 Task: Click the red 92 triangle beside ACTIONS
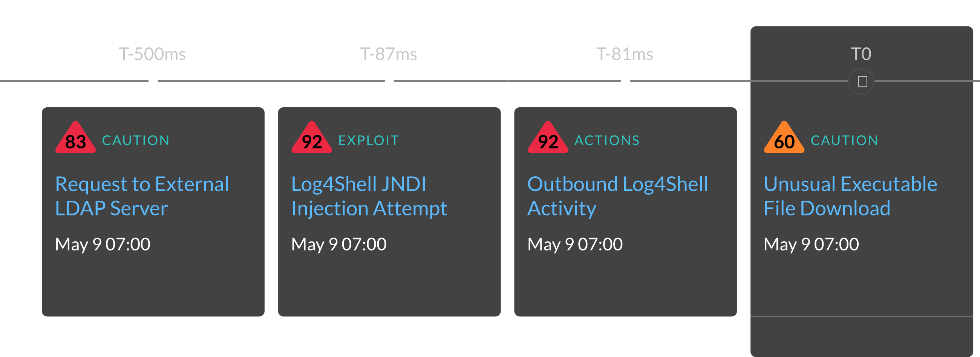[548, 137]
